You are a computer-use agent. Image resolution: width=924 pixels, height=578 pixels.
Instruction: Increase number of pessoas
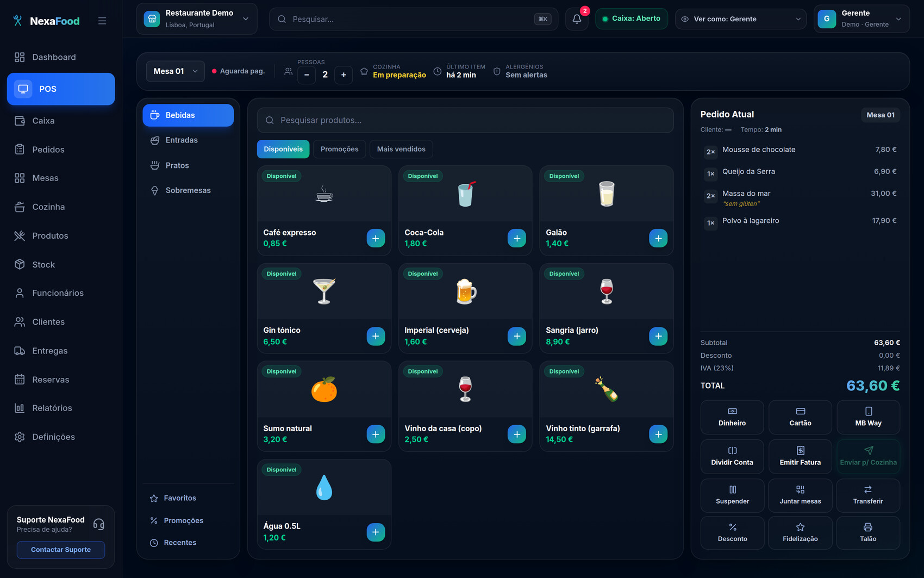(x=344, y=74)
